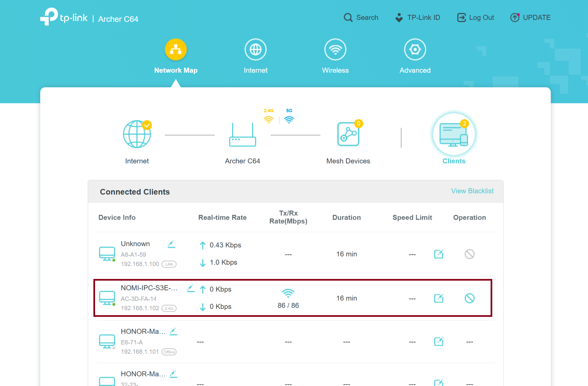Click the Real-time Rate column header

(x=222, y=218)
